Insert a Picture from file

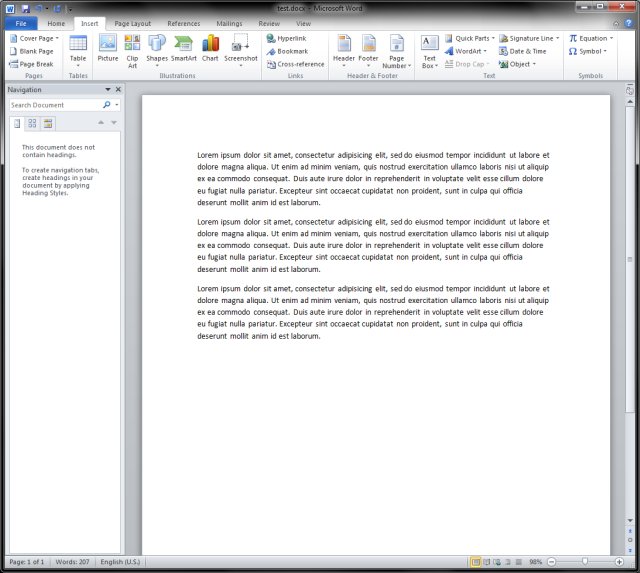(108, 49)
